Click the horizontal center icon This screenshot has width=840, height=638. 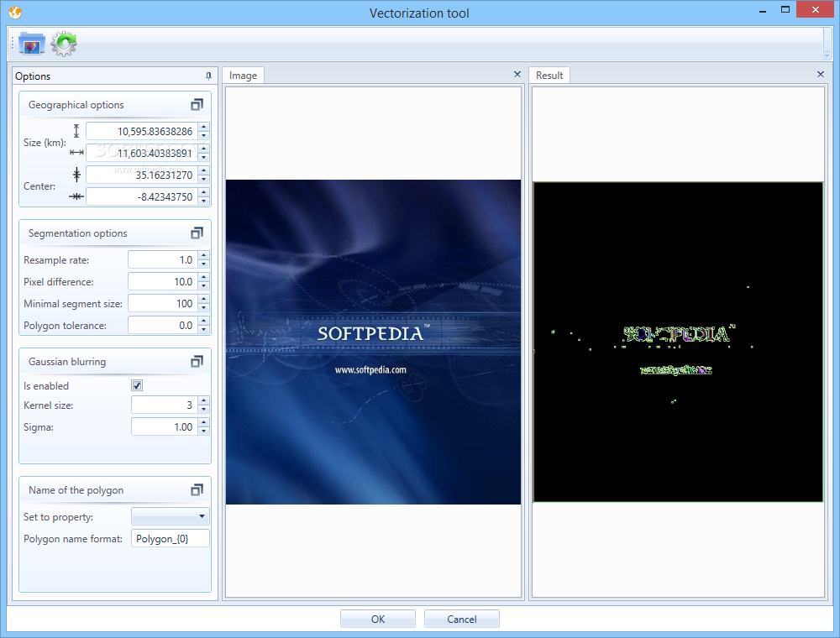76,196
